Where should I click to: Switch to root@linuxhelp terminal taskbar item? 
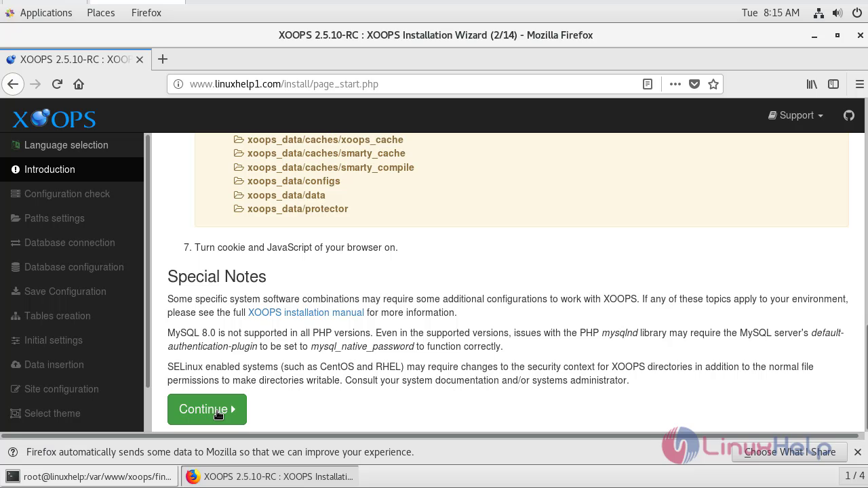tap(90, 476)
